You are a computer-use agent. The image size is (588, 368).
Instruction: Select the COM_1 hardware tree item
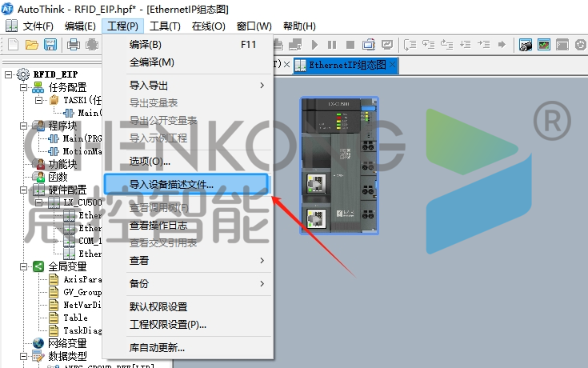[90, 241]
